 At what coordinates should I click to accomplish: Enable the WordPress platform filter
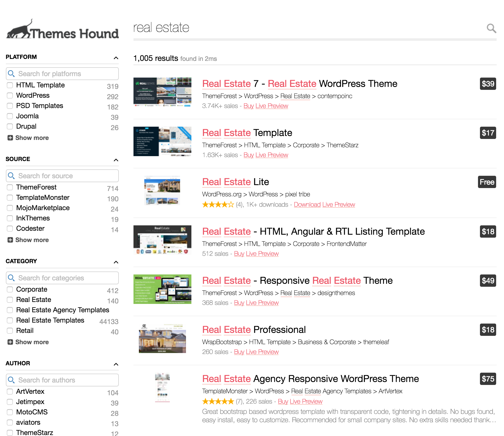pyautogui.click(x=10, y=95)
